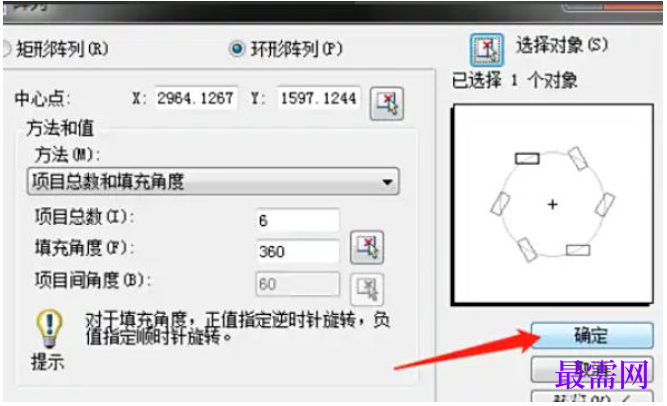
Task: Click the 确定 confirm button
Action: [x=592, y=335]
